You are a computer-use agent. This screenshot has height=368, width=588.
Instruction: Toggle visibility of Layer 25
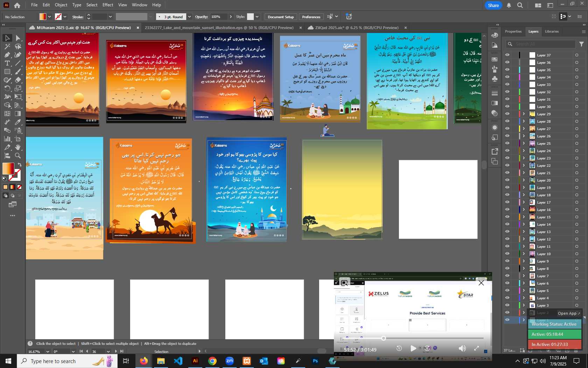pyautogui.click(x=507, y=143)
